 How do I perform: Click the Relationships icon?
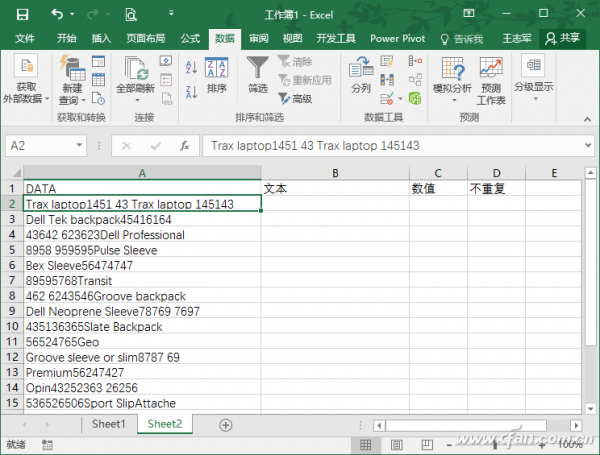click(415, 80)
